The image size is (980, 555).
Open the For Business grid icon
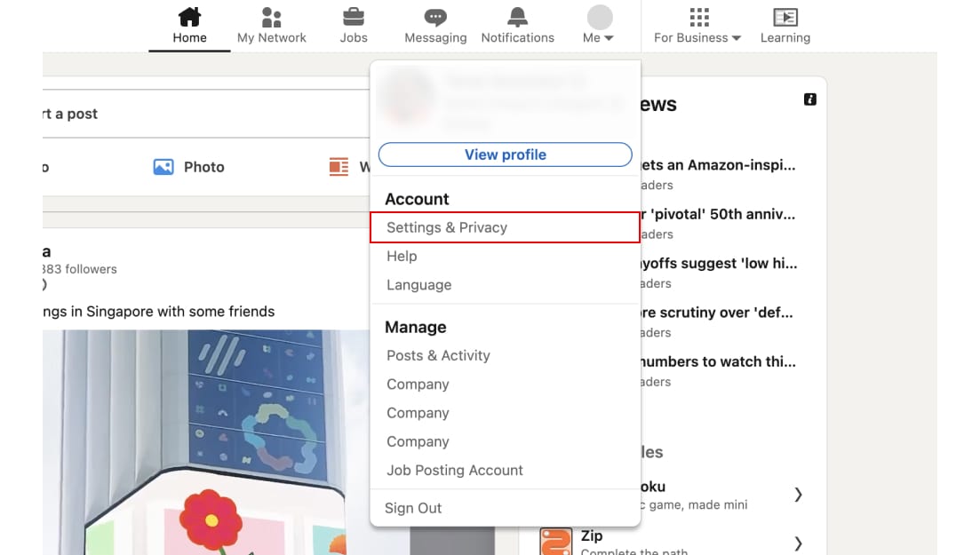(699, 17)
